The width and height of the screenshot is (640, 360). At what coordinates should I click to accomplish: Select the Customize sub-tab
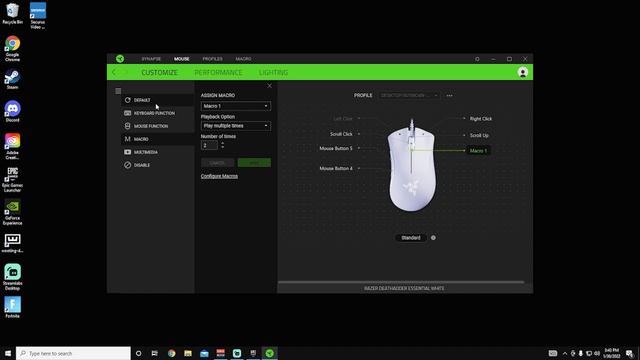click(x=159, y=72)
